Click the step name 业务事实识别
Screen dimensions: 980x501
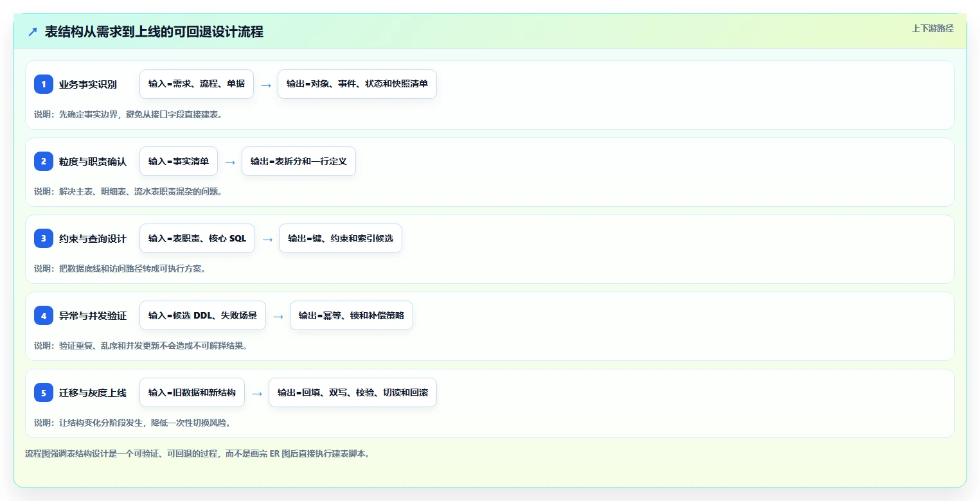point(88,84)
